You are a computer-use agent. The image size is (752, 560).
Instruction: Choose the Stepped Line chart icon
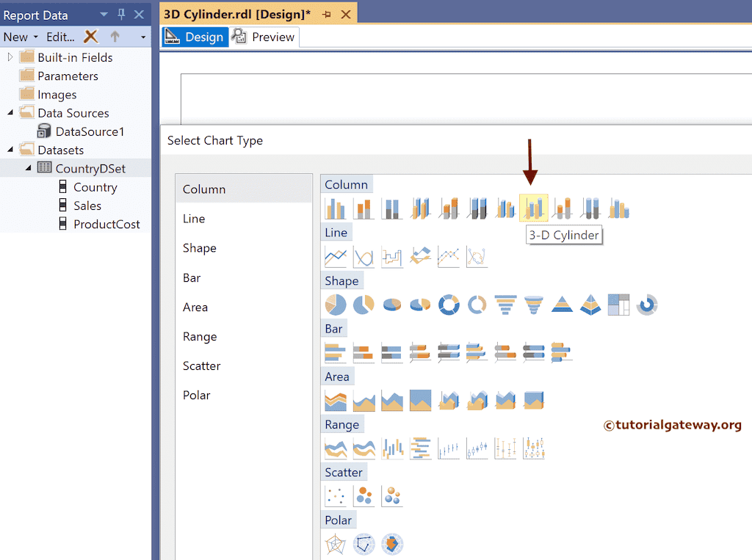pyautogui.click(x=392, y=256)
